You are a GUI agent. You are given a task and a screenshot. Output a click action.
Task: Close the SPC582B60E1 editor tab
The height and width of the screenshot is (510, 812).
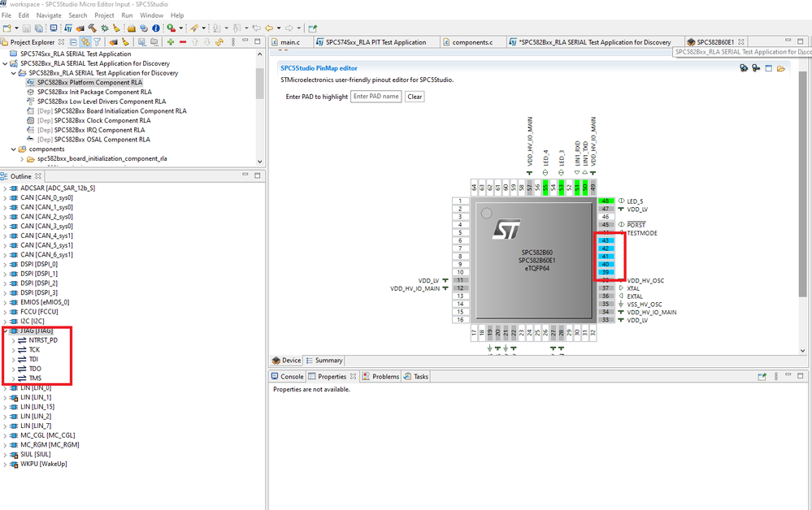tap(741, 42)
